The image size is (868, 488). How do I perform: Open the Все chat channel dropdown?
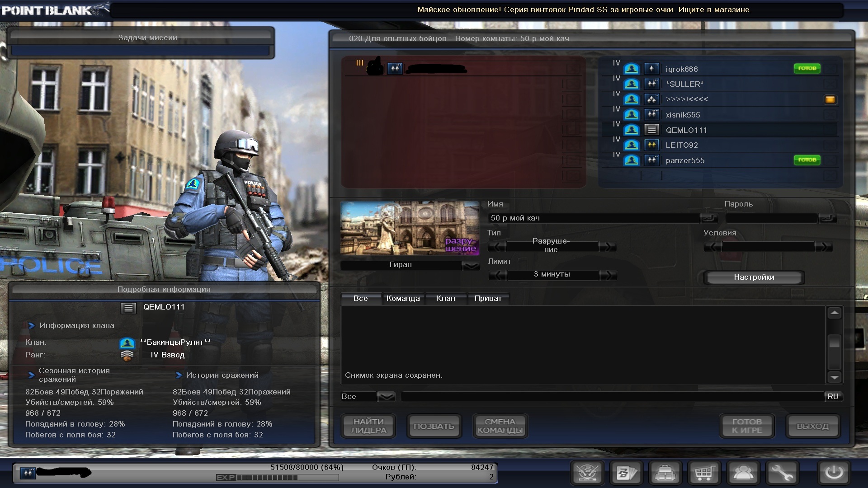386,397
